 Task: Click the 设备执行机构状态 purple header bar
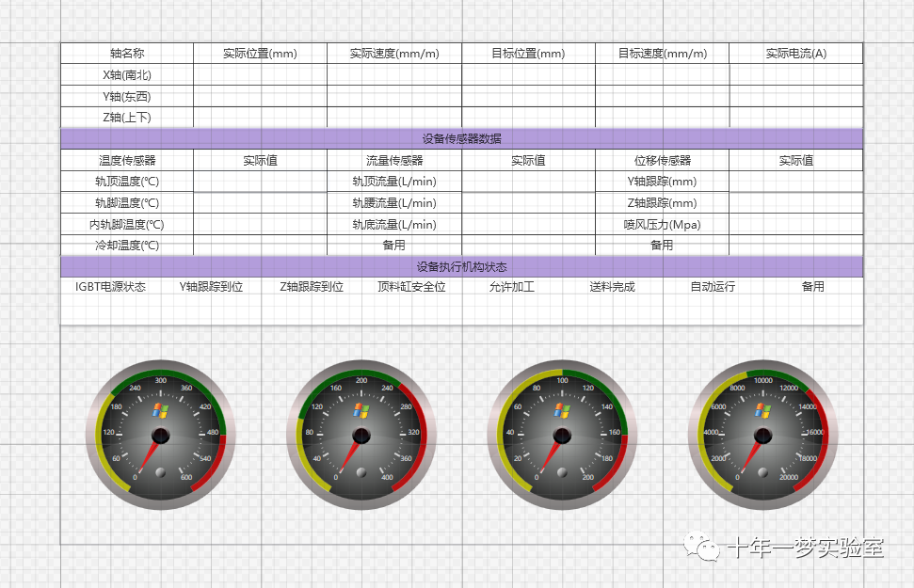[461, 267]
